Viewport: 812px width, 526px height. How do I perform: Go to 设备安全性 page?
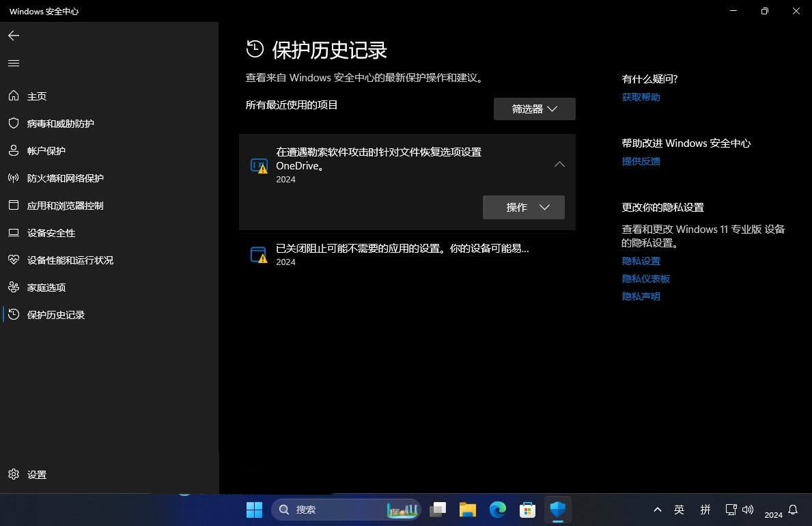click(x=51, y=233)
